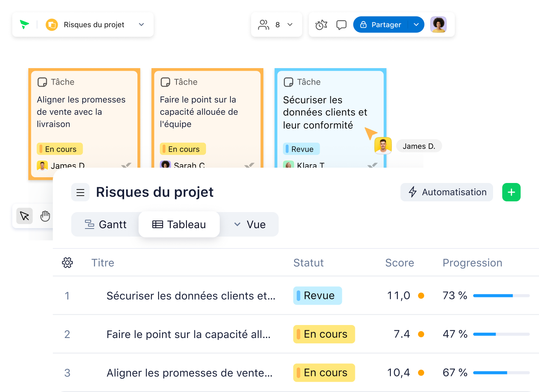Click the Aligner les promesses card title
Screen dimensions: 539x392
point(81,112)
